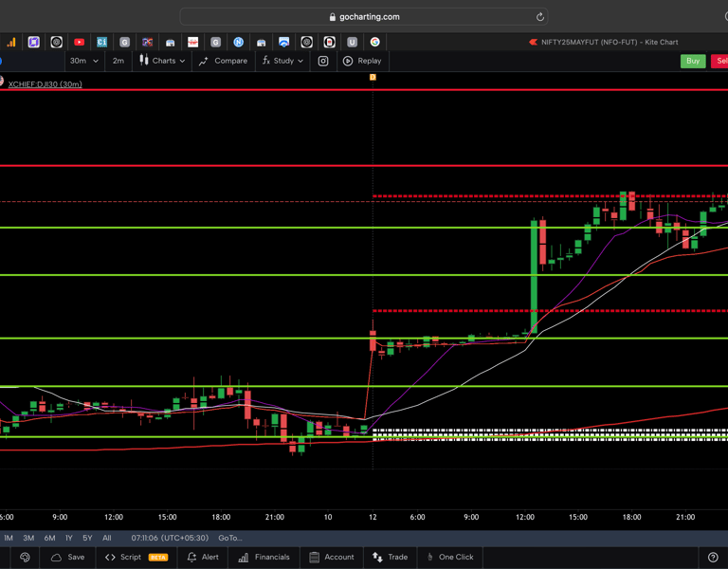728x569 pixels.
Task: Show All chart history range
Action: pyautogui.click(x=107, y=538)
